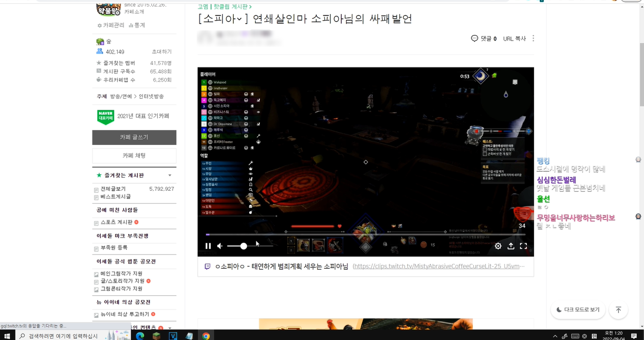This screenshot has height=340, width=644.
Task: Open 스포츠 게시판 board
Action: [x=116, y=222]
